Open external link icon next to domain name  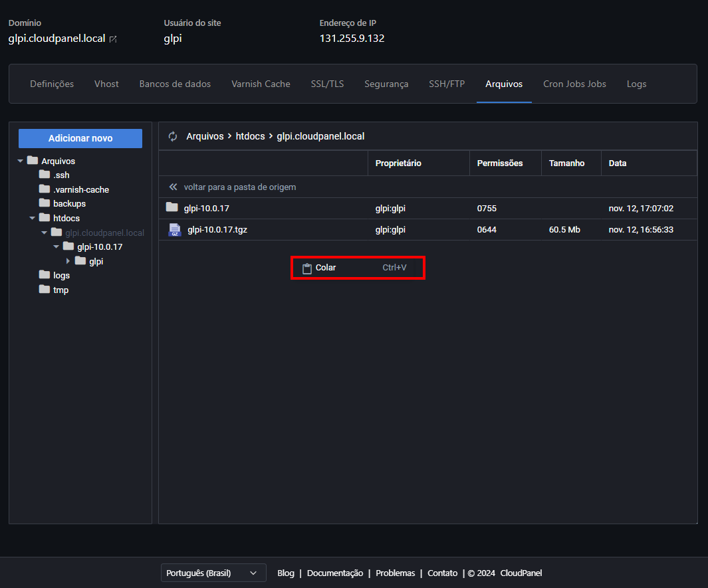(113, 39)
